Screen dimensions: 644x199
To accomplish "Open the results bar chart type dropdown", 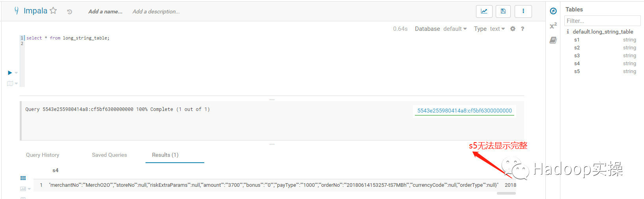I will tap(26, 189).
